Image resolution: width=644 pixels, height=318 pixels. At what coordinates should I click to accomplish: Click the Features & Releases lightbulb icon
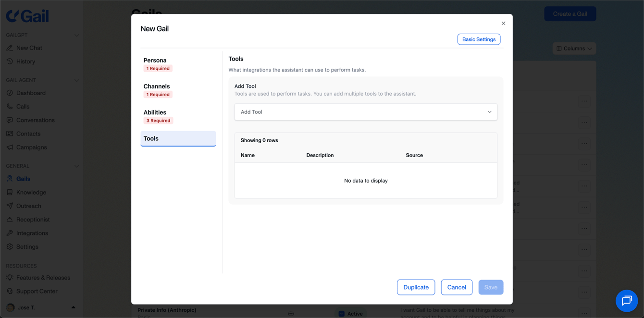10,278
